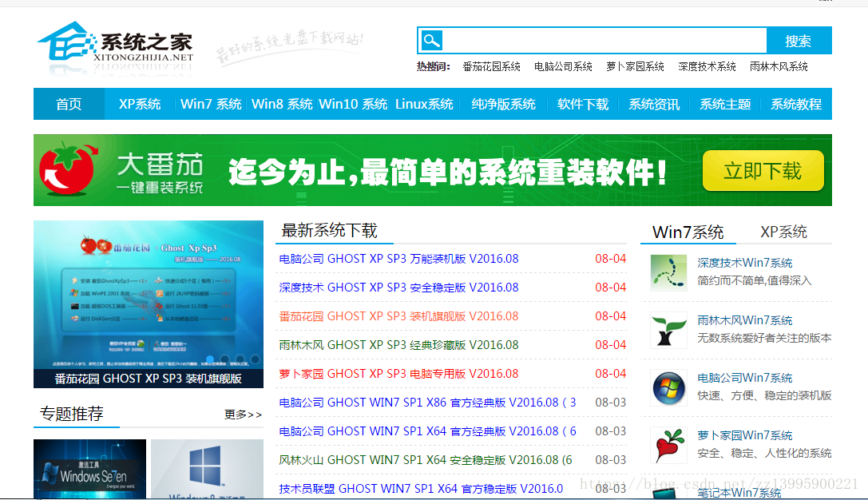Screen dimensions: 868x500
Task: Open the 深度技术Win7系统 icon
Action: tap(668, 273)
